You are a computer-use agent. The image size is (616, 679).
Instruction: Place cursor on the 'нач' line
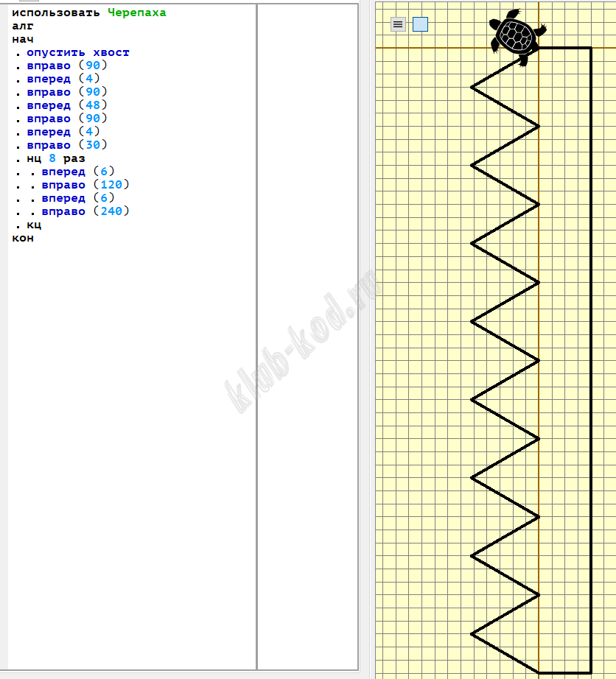click(23, 40)
